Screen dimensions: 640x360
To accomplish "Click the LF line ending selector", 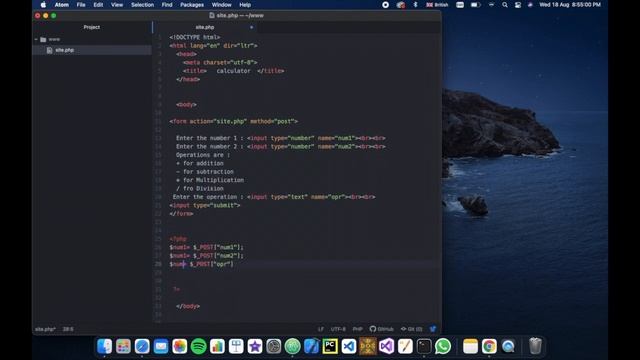I will tap(321, 329).
